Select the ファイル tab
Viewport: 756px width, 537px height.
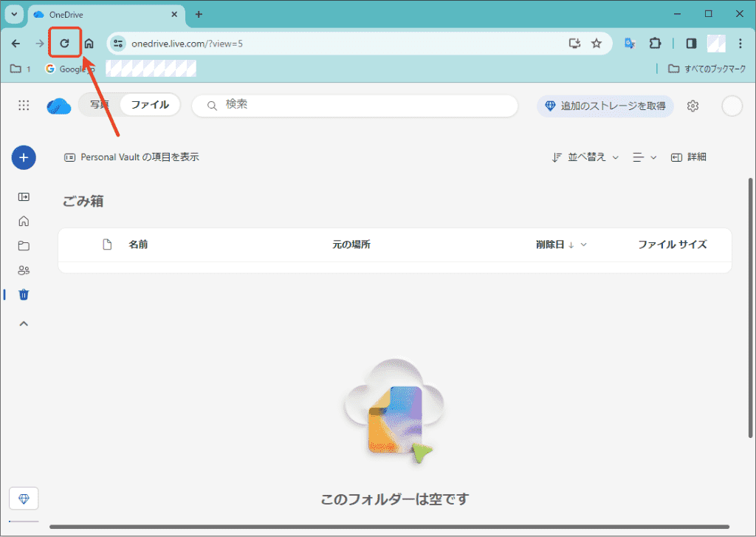pyautogui.click(x=150, y=105)
